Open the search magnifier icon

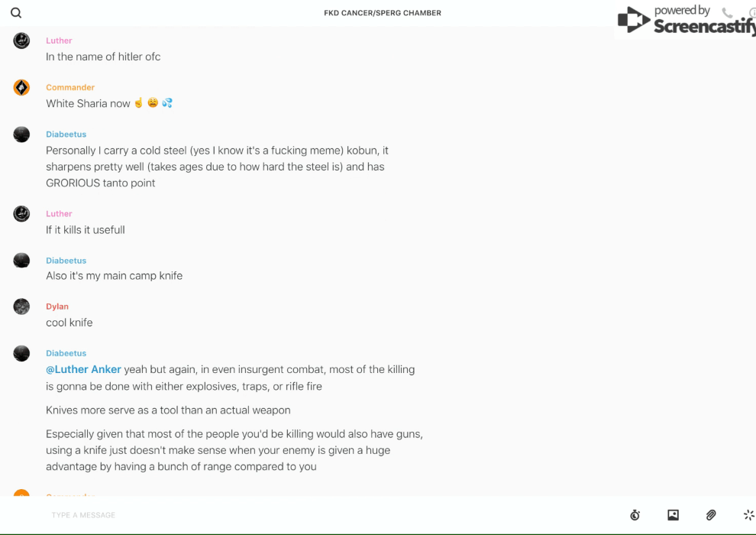16,13
